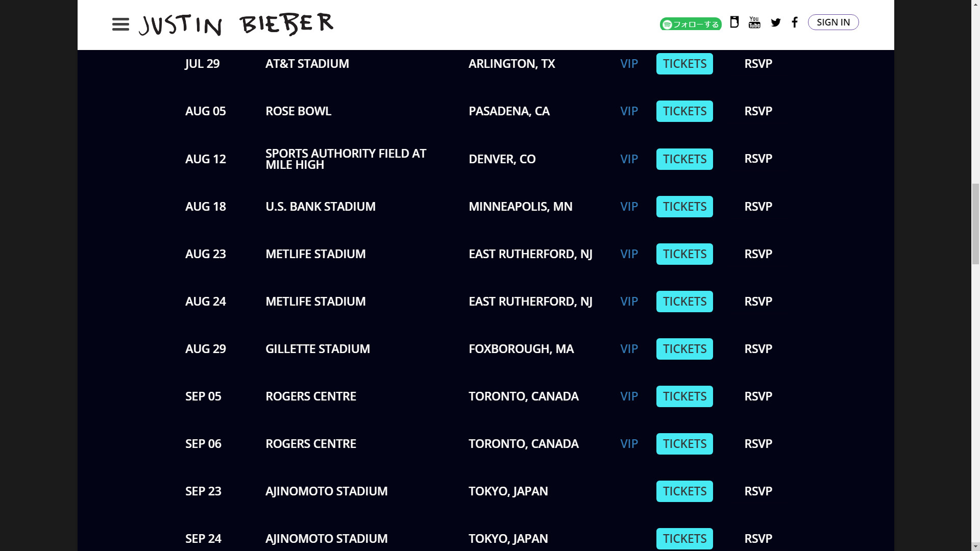This screenshot has width=980, height=551.
Task: Open the YouTube channel icon
Action: coord(754,22)
